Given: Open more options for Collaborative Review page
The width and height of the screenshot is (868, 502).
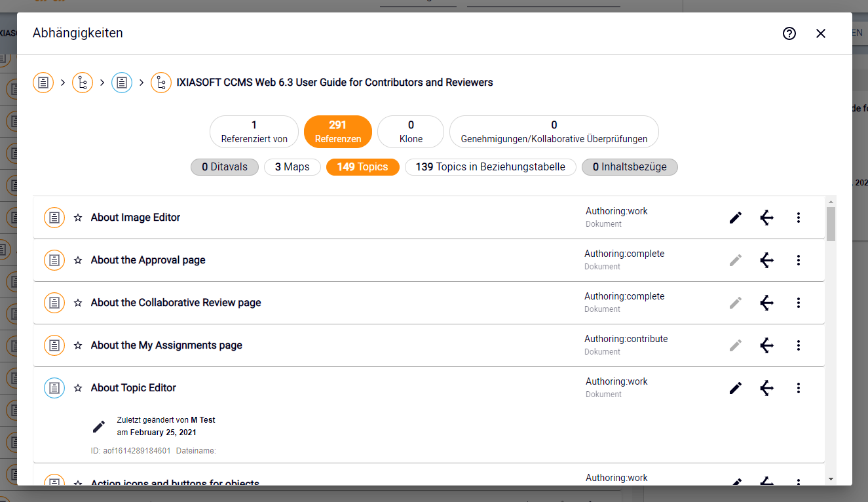Looking at the screenshot, I should pos(799,303).
